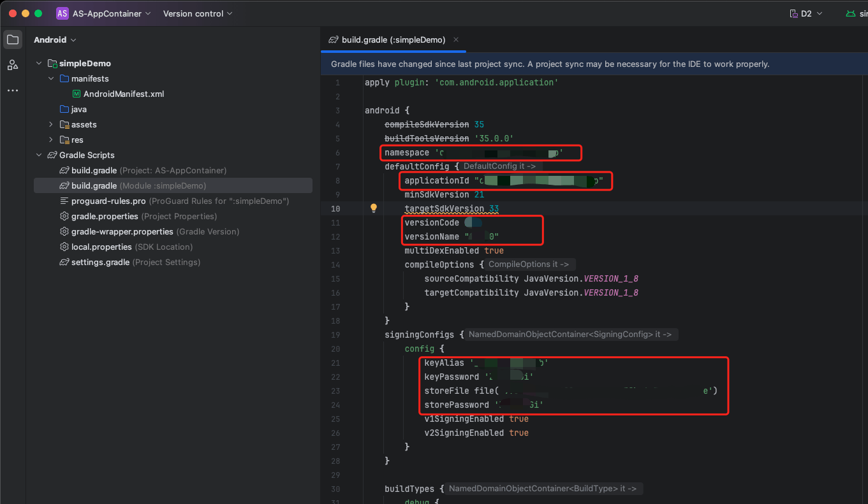Click the AndroidManifest.xml file icon
This screenshot has height=504, width=868.
tap(77, 94)
